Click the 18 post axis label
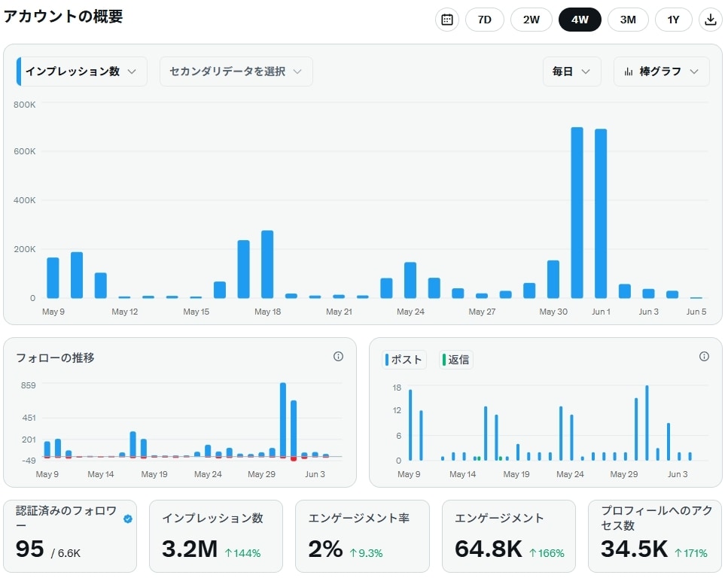728x578 pixels. (x=397, y=388)
